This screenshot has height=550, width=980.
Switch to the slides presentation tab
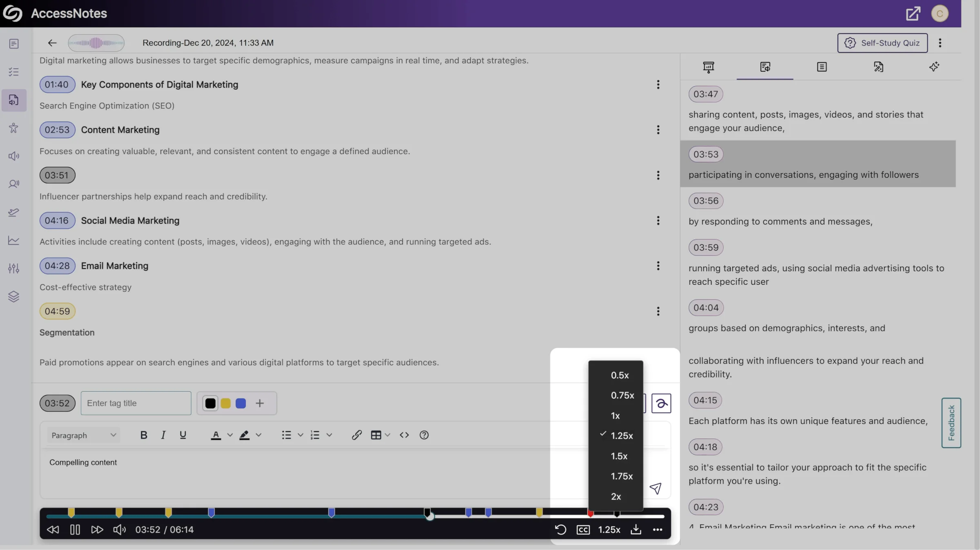pos(708,67)
